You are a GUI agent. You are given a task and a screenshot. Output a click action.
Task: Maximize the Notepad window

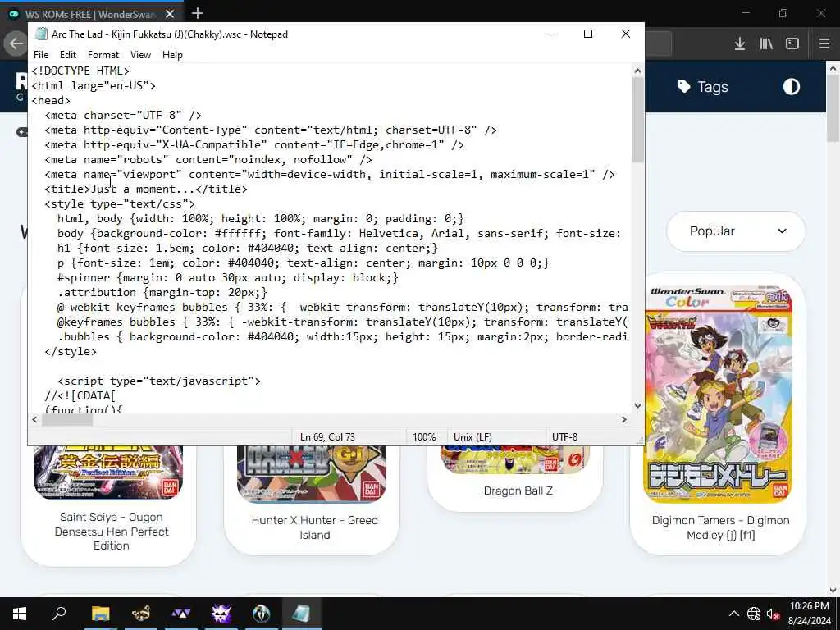[x=587, y=34]
